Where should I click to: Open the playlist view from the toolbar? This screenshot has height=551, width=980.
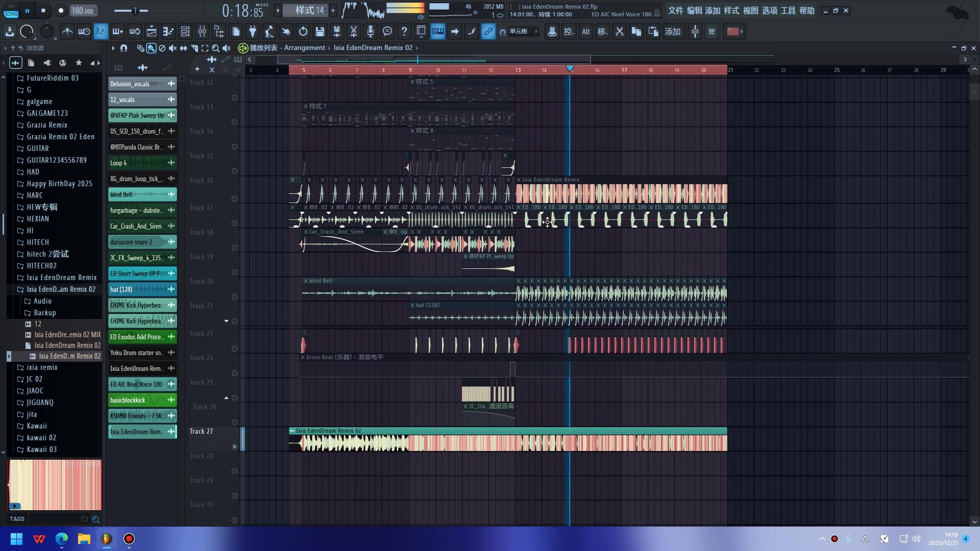[x=152, y=32]
